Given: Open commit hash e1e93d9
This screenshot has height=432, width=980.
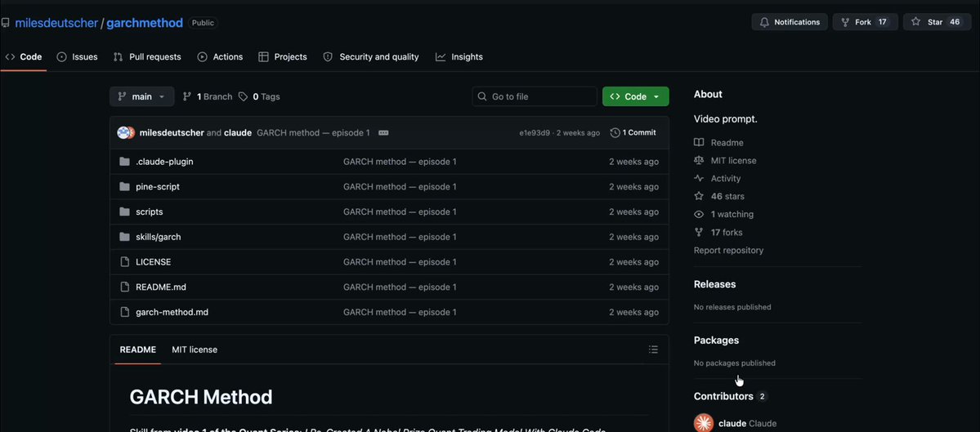Looking at the screenshot, I should 535,133.
